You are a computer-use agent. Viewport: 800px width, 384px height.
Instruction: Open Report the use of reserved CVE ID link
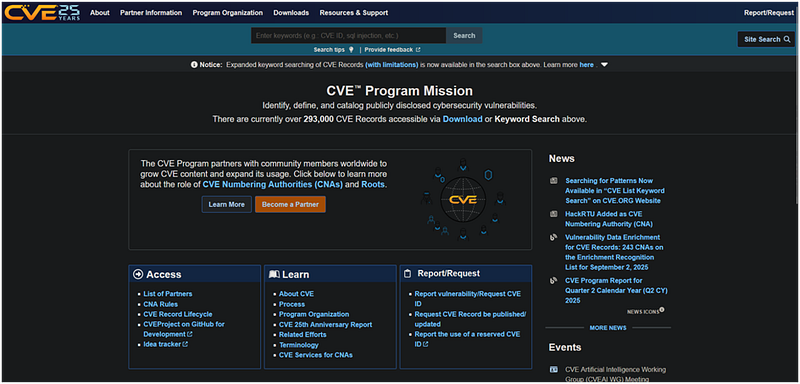[467, 339]
